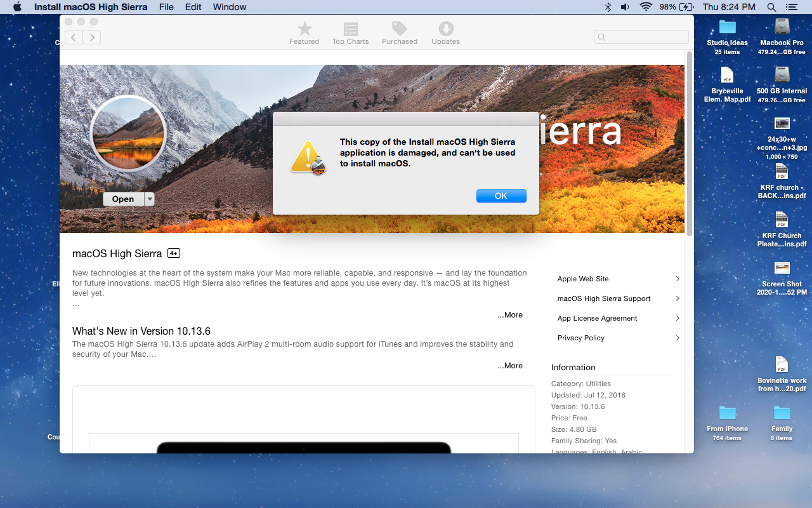
Task: Select KRF church BACK pdf file
Action: pyautogui.click(x=782, y=182)
